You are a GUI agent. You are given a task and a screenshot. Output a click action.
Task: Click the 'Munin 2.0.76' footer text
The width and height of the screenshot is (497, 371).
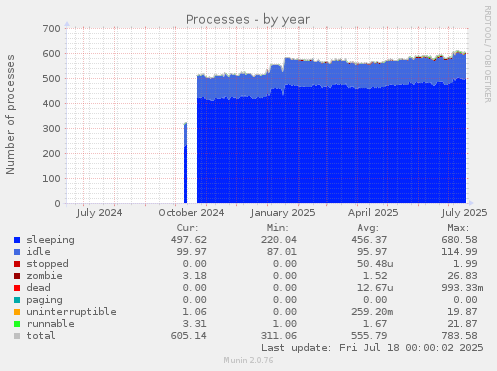[248, 360]
